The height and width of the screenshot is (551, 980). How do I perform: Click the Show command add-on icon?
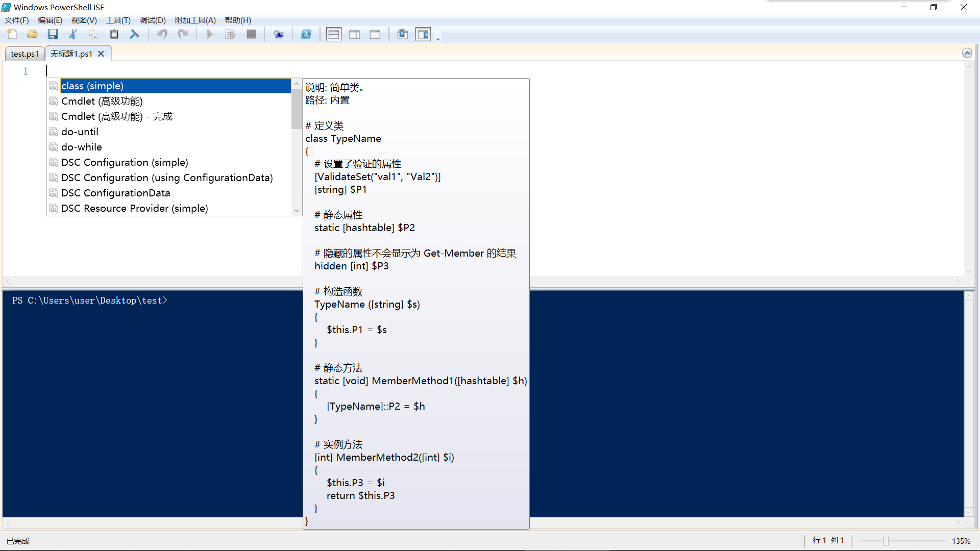point(423,34)
